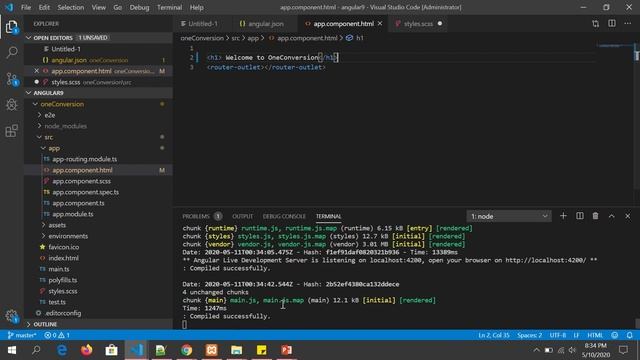Expand the Outline section

tap(98, 324)
